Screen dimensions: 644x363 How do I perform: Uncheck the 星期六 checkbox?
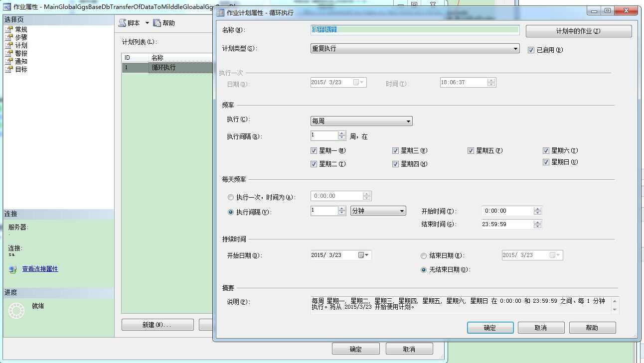546,150
